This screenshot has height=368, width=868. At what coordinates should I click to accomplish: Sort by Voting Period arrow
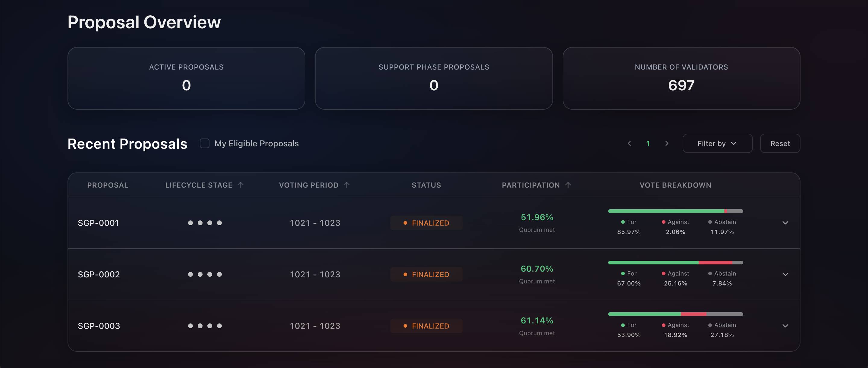pyautogui.click(x=346, y=185)
